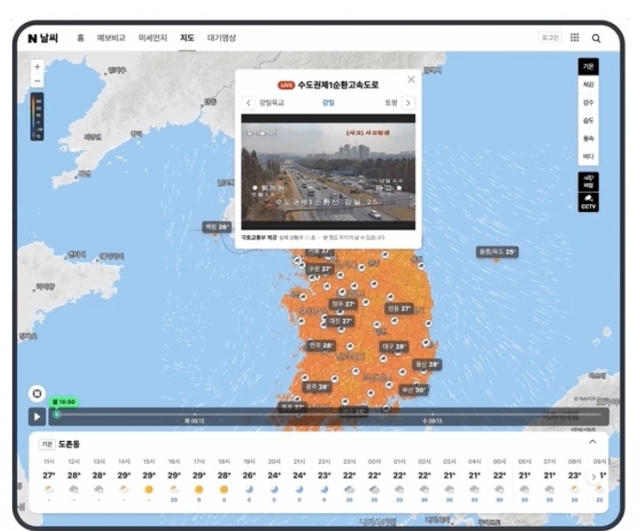Click the 14시 partly sunny weather icon
This screenshot has height=531, width=640.
[124, 489]
